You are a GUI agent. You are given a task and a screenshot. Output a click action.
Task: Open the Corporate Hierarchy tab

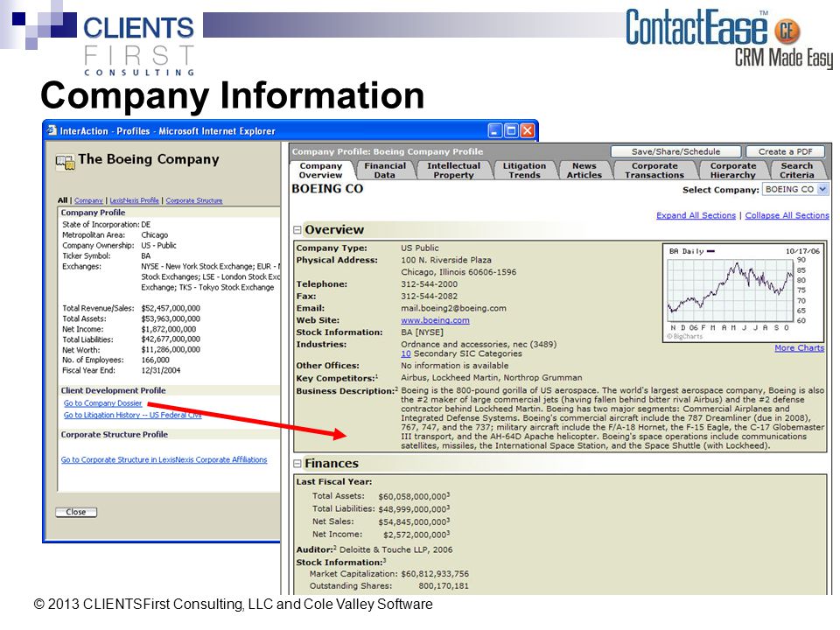[x=733, y=171]
